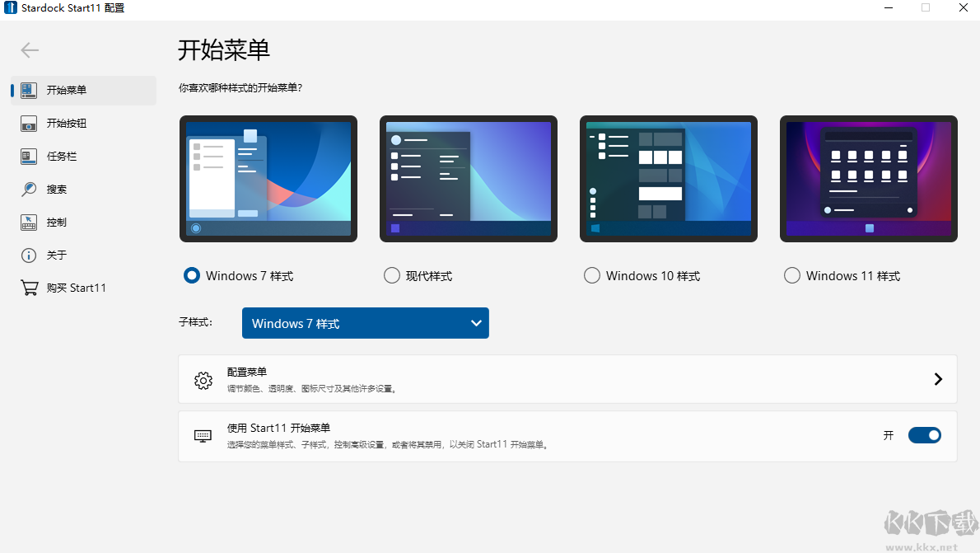Image resolution: width=980 pixels, height=553 pixels.
Task: Choose the 现代样式 option
Action: point(391,275)
